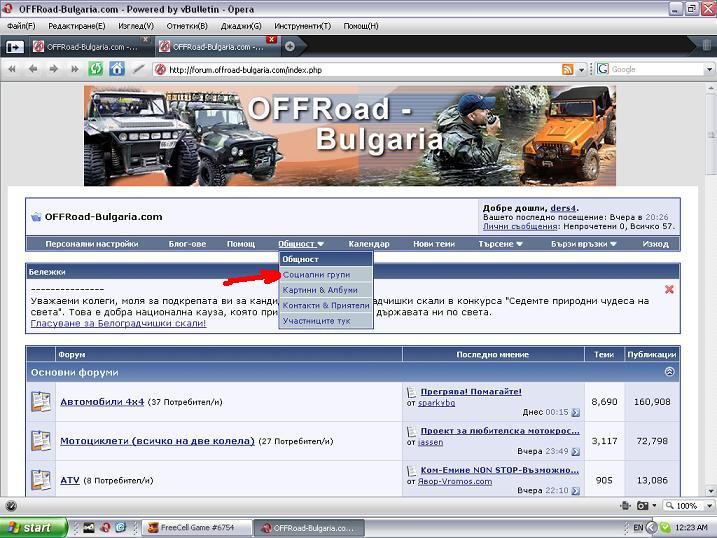This screenshot has height=538, width=717.
Task: Expand the Бързи връзки dropdown
Action: coord(582,244)
